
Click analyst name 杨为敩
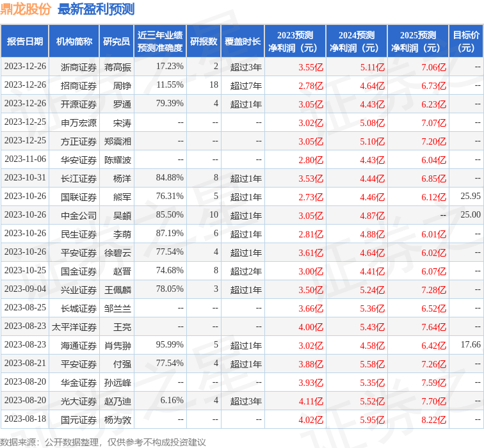(x=118, y=420)
